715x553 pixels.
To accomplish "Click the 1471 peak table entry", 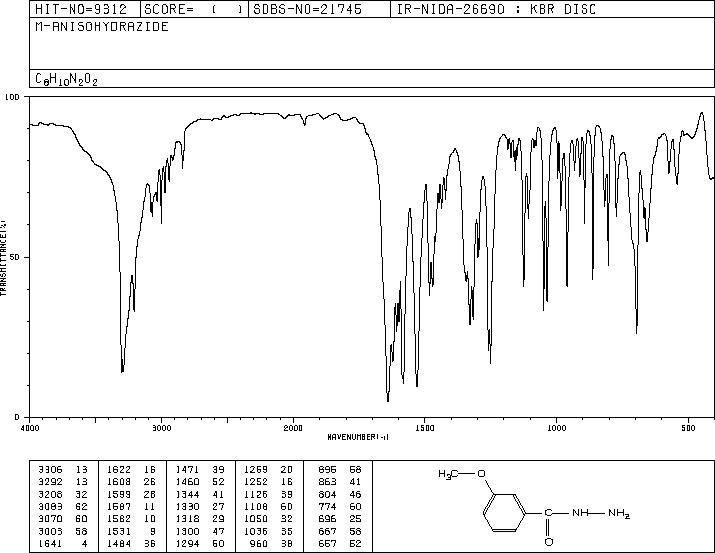I will pos(200,469).
